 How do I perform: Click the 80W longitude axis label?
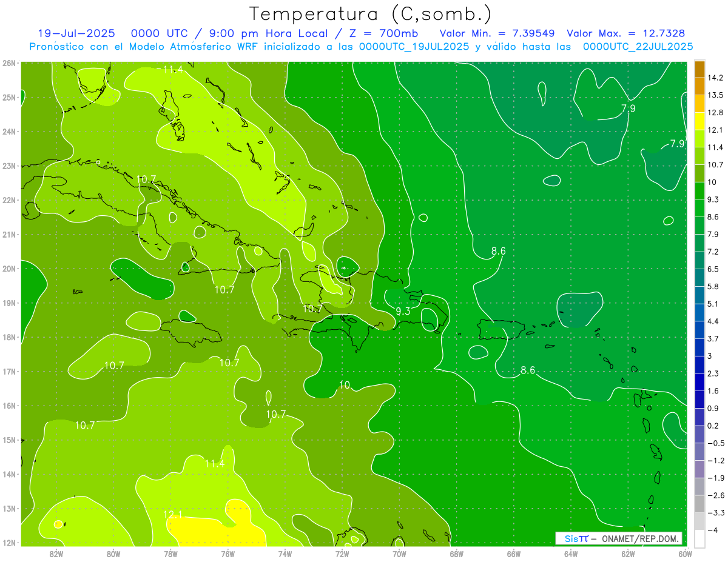[x=113, y=554]
